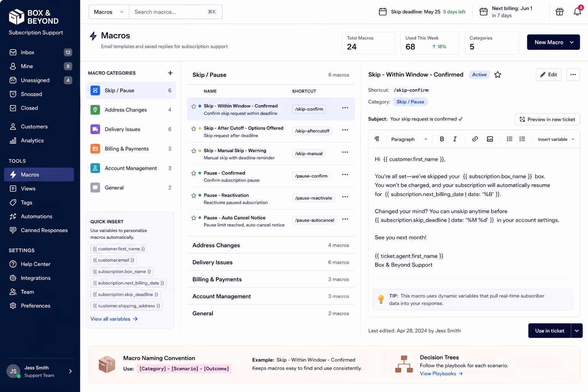This screenshot has height=392, width=588.
Task: Add a new macro category with plus icon
Action: (170, 73)
